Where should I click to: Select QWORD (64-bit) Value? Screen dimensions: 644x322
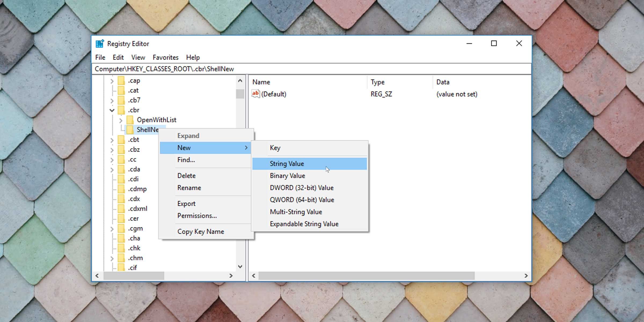point(310,200)
